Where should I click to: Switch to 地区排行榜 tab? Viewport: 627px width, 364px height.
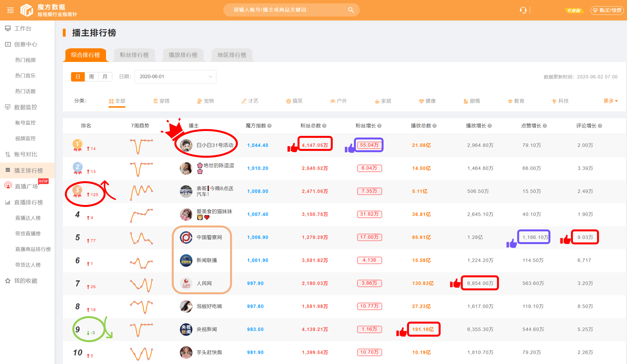tap(232, 55)
